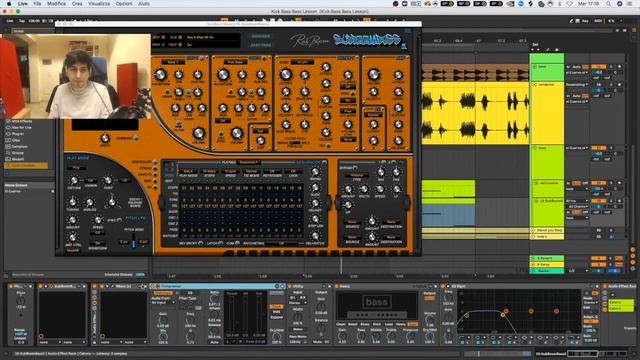
Task: Collapse the sub+comm track
Action: click(x=537, y=183)
